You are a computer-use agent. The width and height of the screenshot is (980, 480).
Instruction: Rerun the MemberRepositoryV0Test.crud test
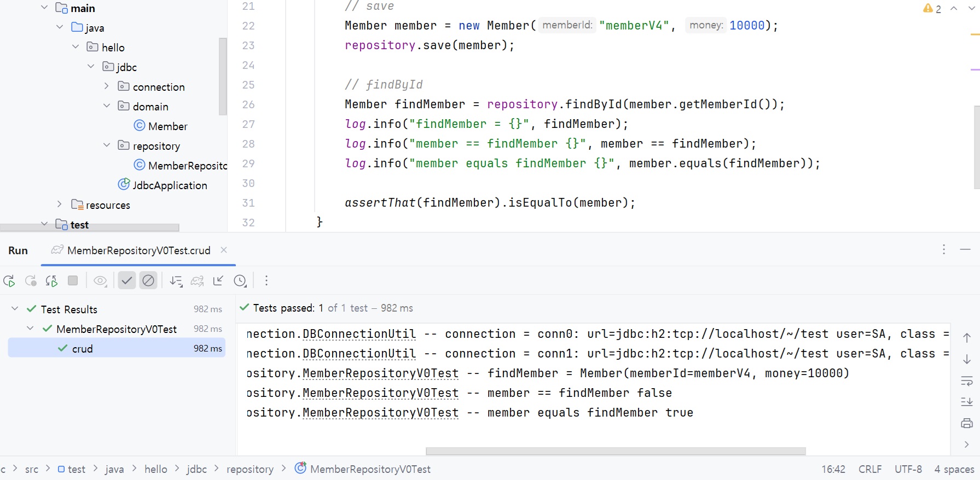9,281
